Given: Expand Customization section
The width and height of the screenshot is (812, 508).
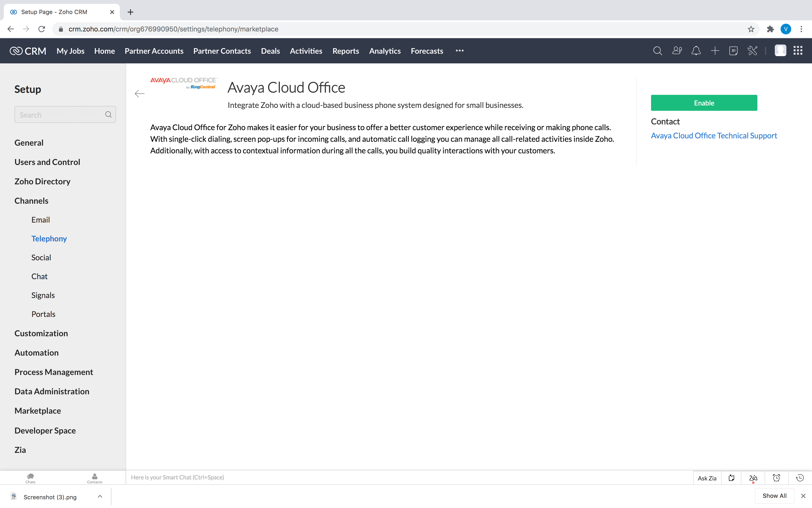Looking at the screenshot, I should click(41, 333).
